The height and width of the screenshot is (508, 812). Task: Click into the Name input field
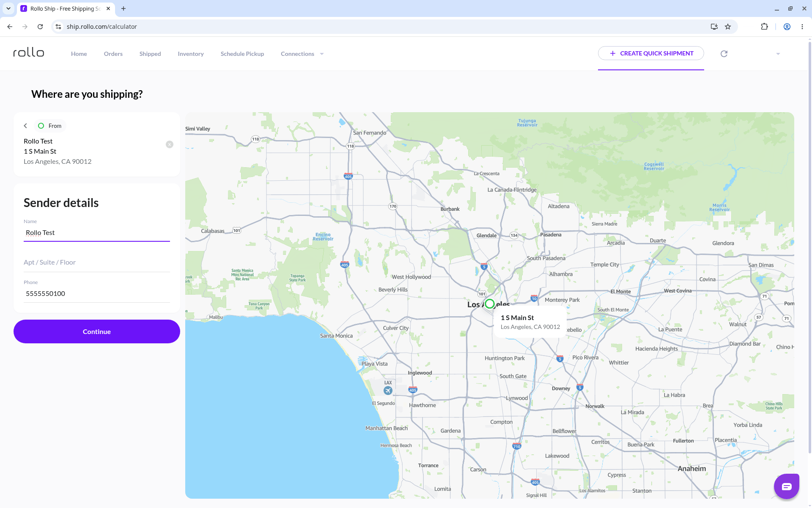coord(97,233)
